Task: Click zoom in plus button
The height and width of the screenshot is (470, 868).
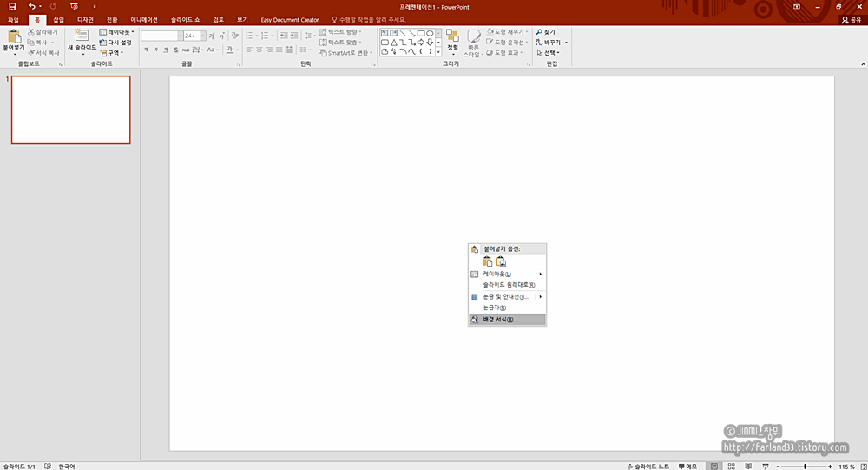Action: click(830, 467)
